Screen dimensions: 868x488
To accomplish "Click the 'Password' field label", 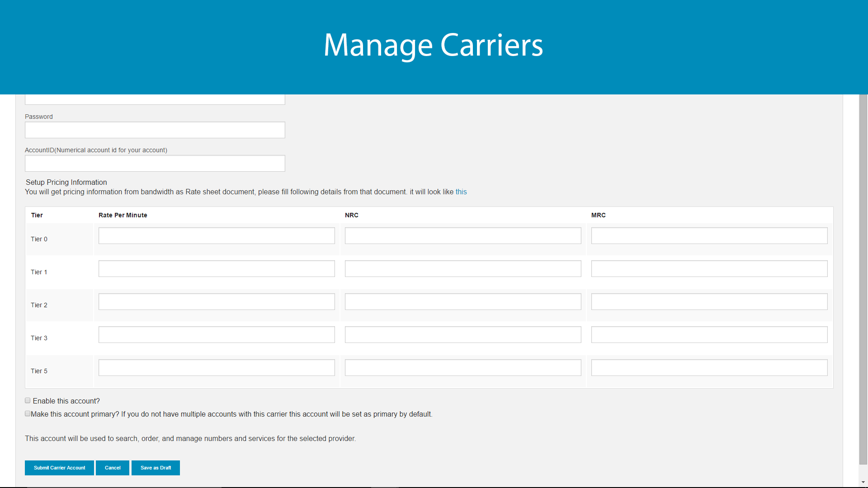I will coord(39,117).
